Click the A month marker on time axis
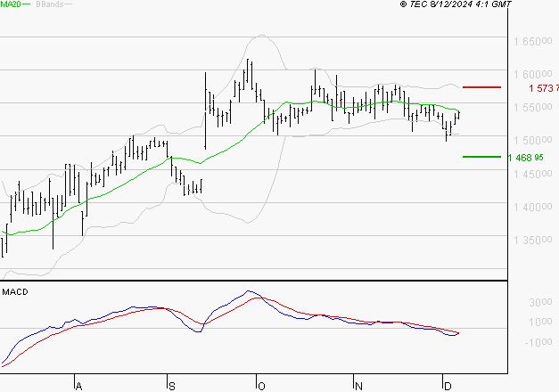559x392 pixels. pyautogui.click(x=78, y=387)
